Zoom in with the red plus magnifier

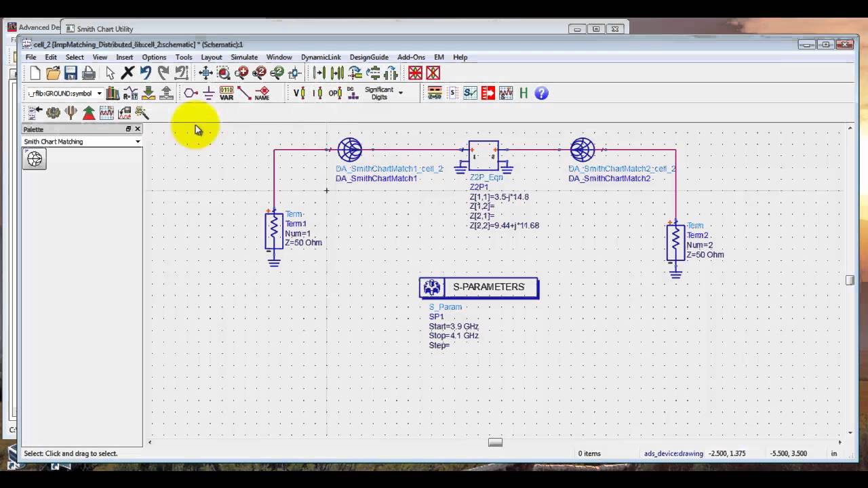(x=241, y=73)
